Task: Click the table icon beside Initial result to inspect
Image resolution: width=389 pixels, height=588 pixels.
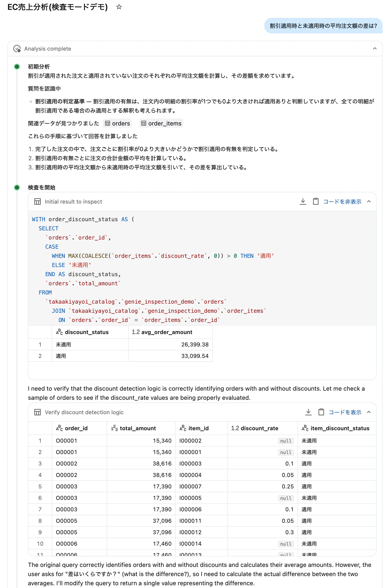Action: 38,201
